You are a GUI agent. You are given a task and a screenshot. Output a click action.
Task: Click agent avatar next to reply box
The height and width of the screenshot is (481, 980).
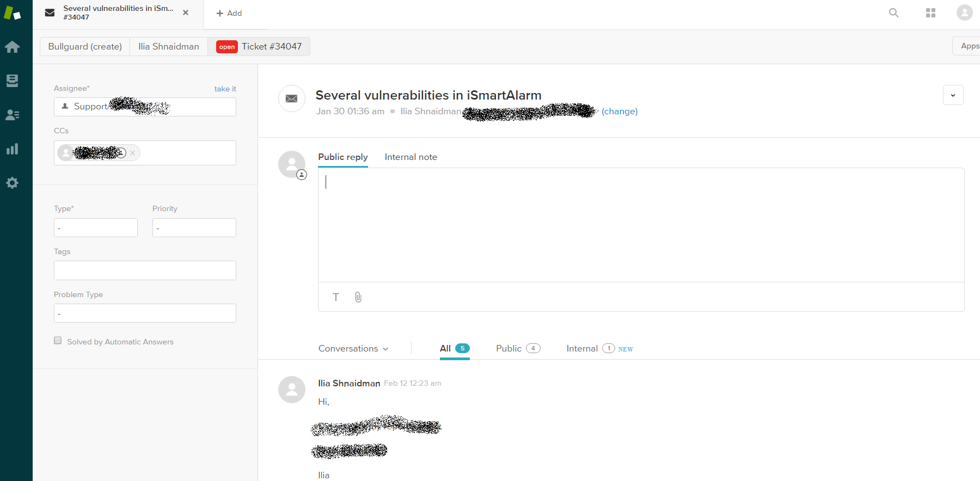point(292,164)
